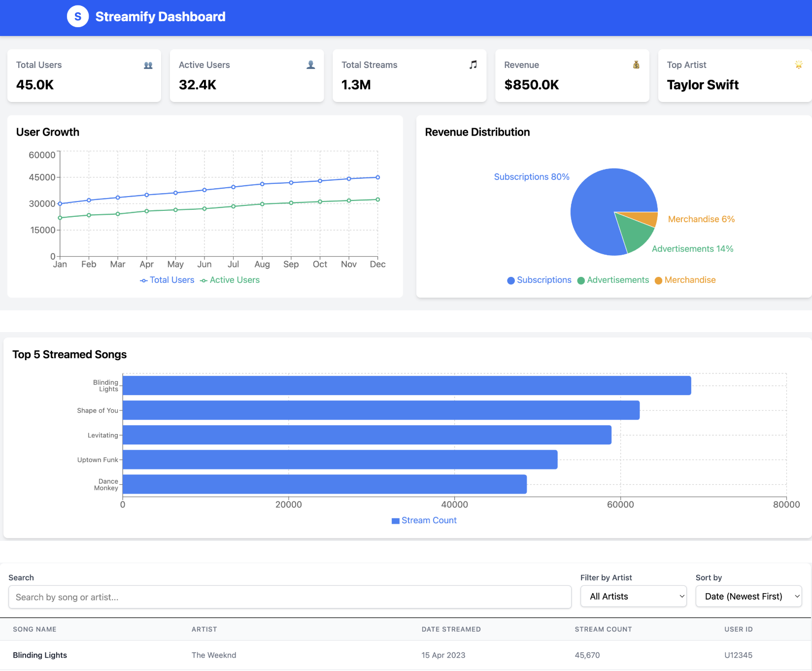Focus the song or artist search field

(x=290, y=597)
